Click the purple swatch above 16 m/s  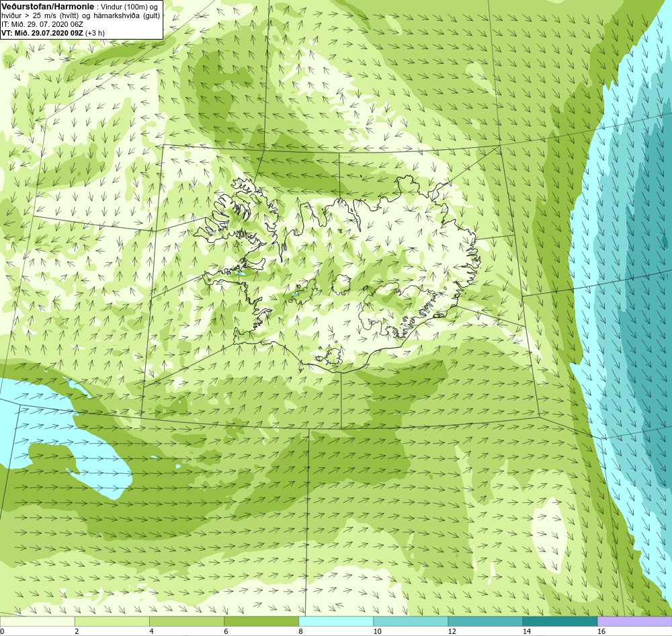634,621
